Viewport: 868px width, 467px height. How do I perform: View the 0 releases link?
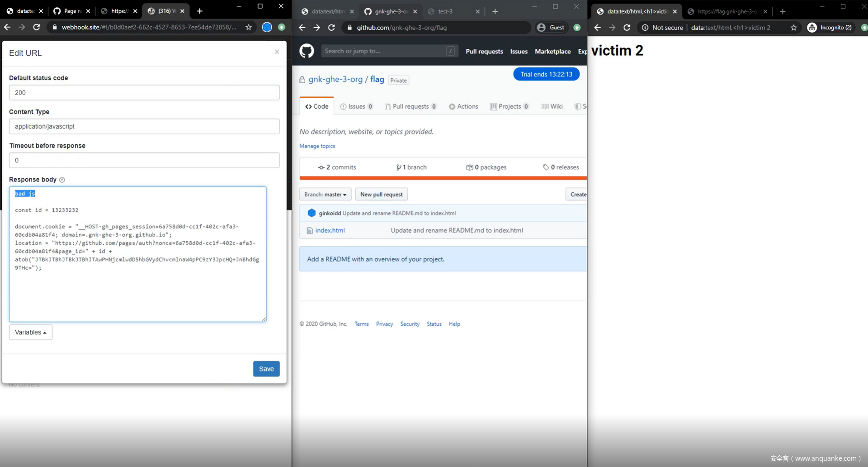coord(561,167)
